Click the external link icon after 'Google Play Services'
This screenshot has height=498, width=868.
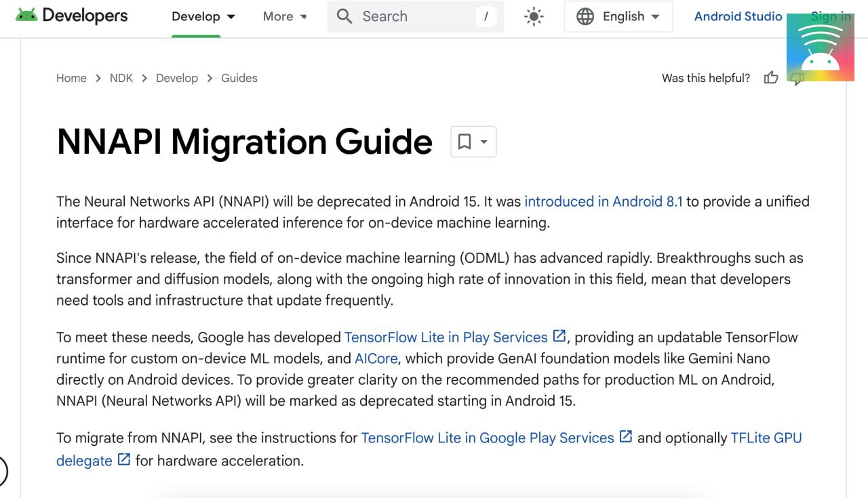(x=626, y=437)
